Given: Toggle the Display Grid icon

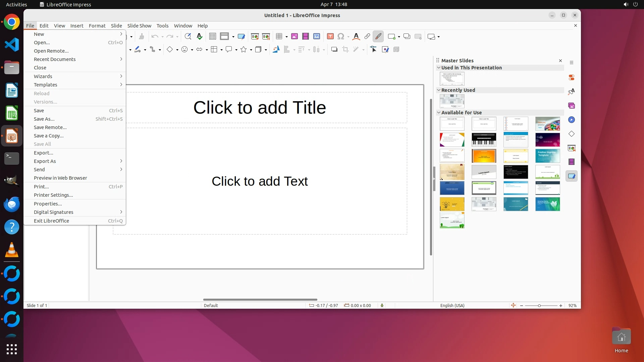Looking at the screenshot, I should [212, 37].
